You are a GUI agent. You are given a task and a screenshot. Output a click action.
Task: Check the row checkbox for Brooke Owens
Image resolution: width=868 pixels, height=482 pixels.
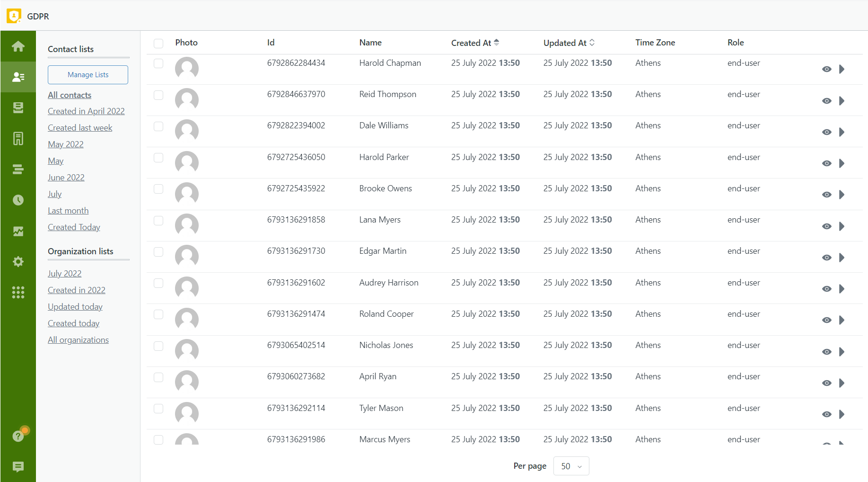pos(158,188)
